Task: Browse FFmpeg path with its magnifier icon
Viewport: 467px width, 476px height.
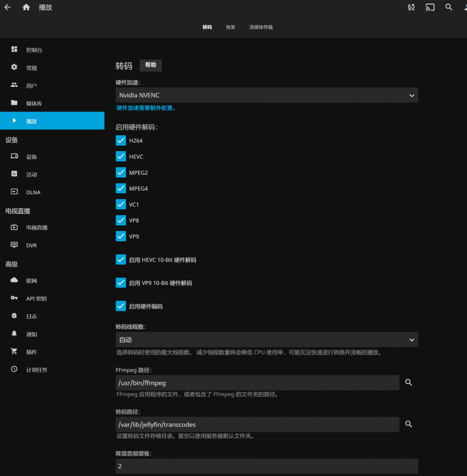Action: (x=408, y=382)
